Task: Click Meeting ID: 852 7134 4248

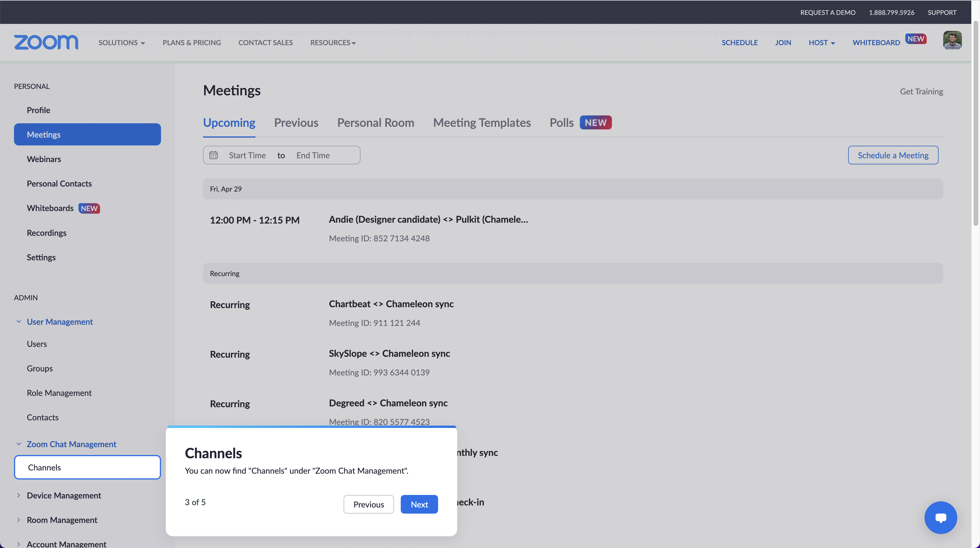Action: (x=379, y=238)
